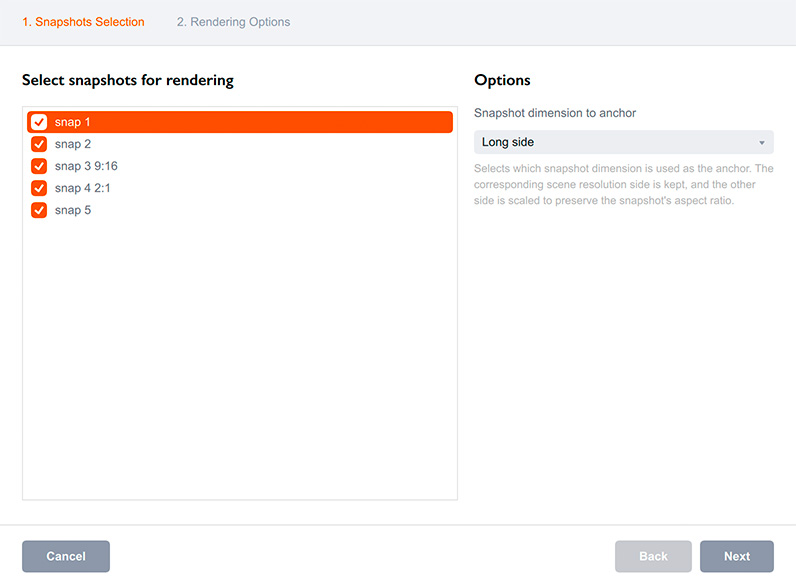Image resolution: width=796 pixels, height=583 pixels.
Task: Toggle the snap 2 checkbox
Action: coord(39,144)
